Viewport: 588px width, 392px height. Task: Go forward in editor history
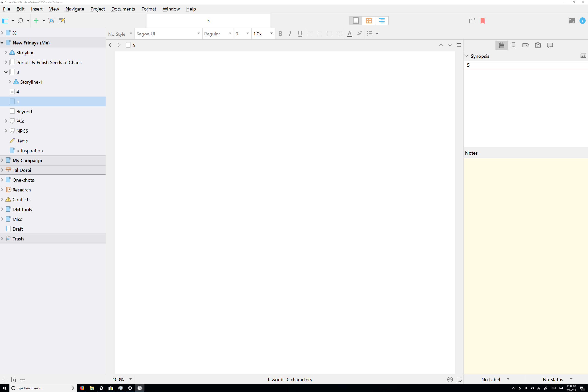tap(119, 45)
